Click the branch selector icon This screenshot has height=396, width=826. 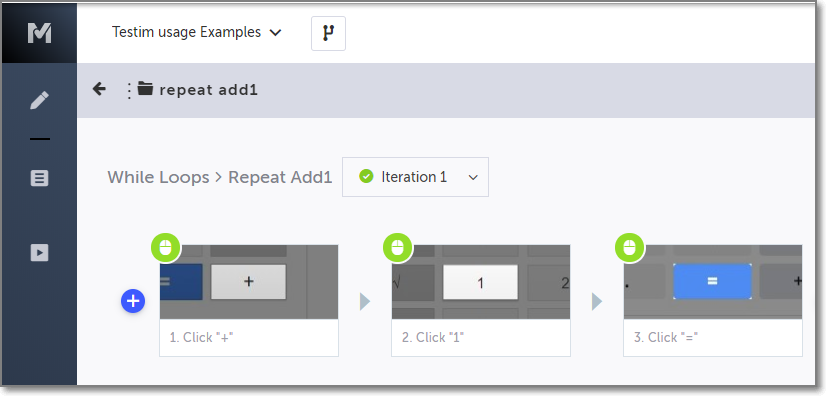pyautogui.click(x=328, y=33)
